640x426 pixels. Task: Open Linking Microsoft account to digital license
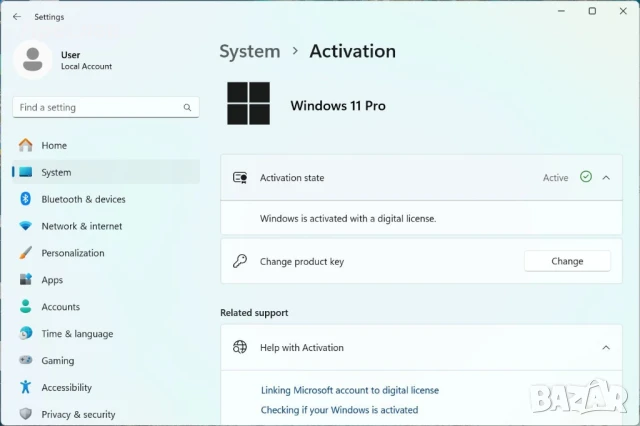pos(349,390)
